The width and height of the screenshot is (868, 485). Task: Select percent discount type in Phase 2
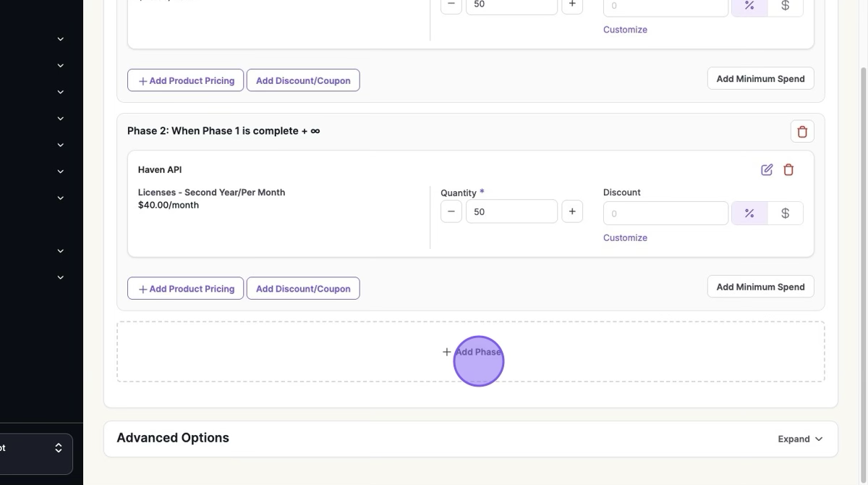point(749,214)
